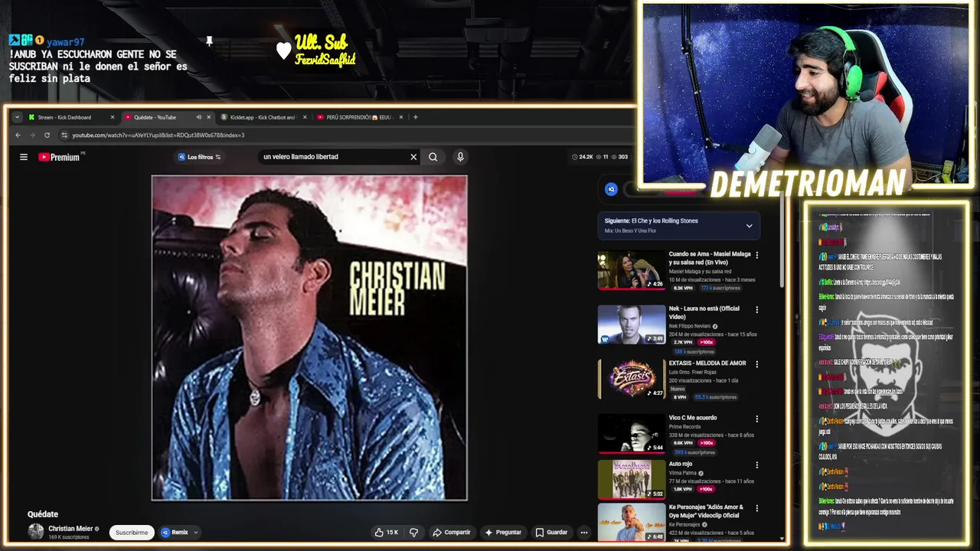
Task: Expand the Siguiente playlist mix chevron
Action: (x=749, y=226)
